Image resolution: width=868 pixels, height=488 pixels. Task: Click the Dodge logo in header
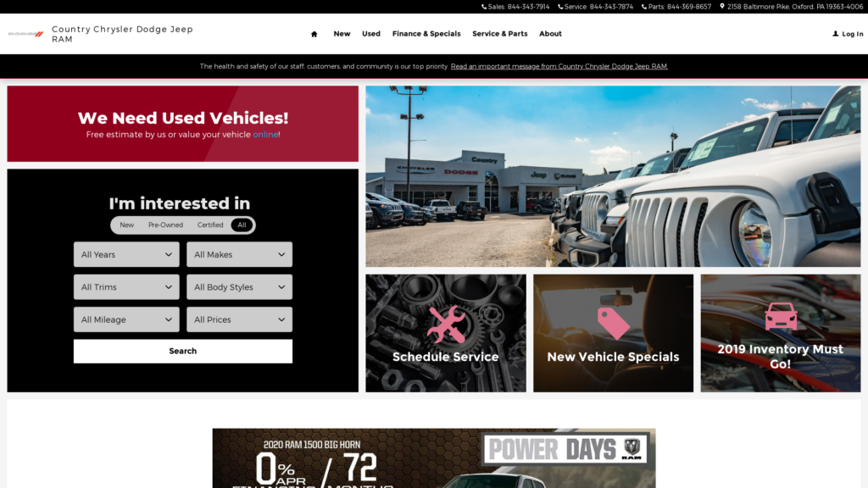click(25, 34)
